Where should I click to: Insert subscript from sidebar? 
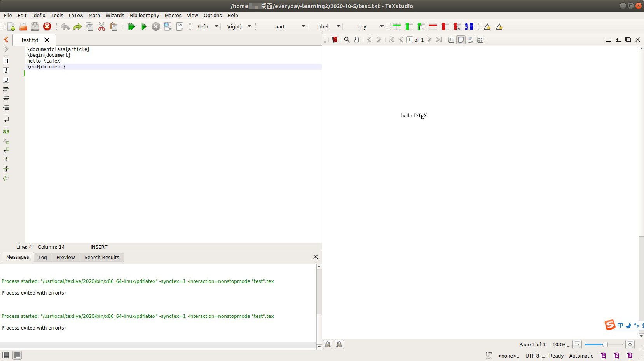(x=6, y=141)
